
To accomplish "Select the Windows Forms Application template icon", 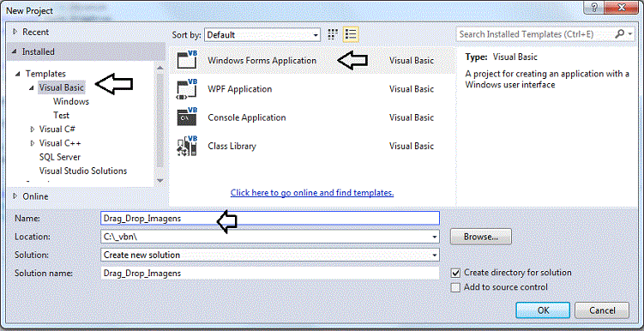I will tap(187, 60).
